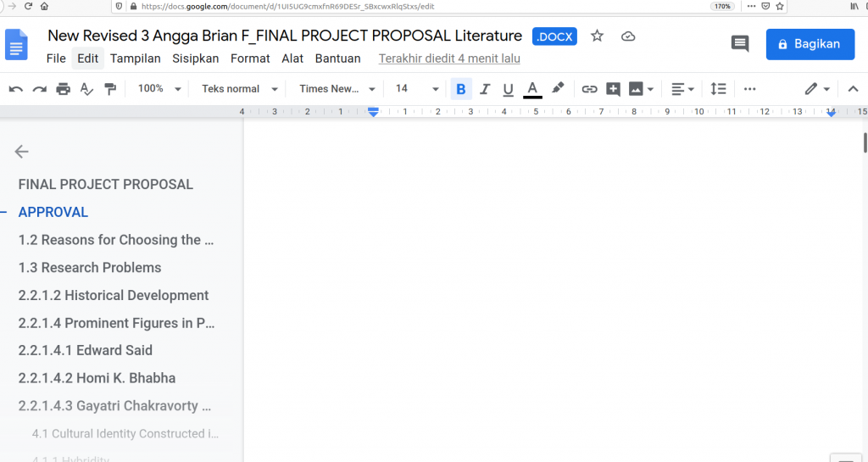Insert a link with the link icon
The height and width of the screenshot is (462, 868).
(589, 89)
